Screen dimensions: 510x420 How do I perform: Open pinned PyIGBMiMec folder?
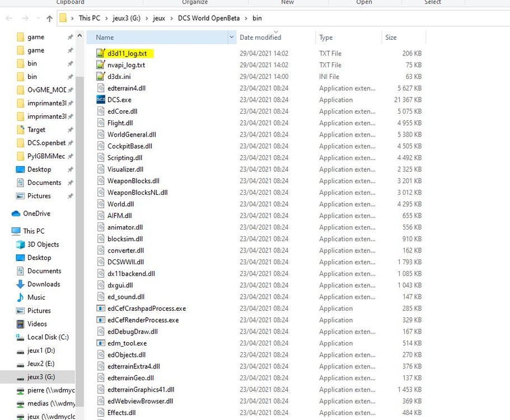coord(46,156)
